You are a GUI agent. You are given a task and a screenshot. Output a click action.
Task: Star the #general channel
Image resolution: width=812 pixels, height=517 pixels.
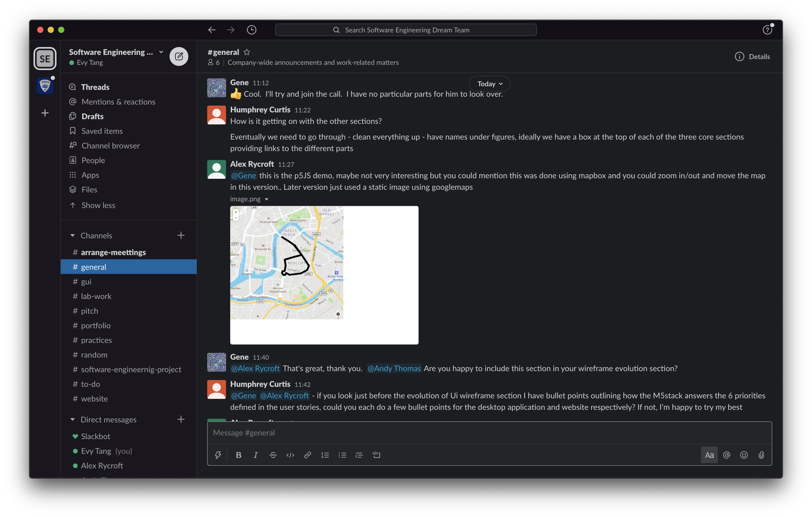coord(247,52)
